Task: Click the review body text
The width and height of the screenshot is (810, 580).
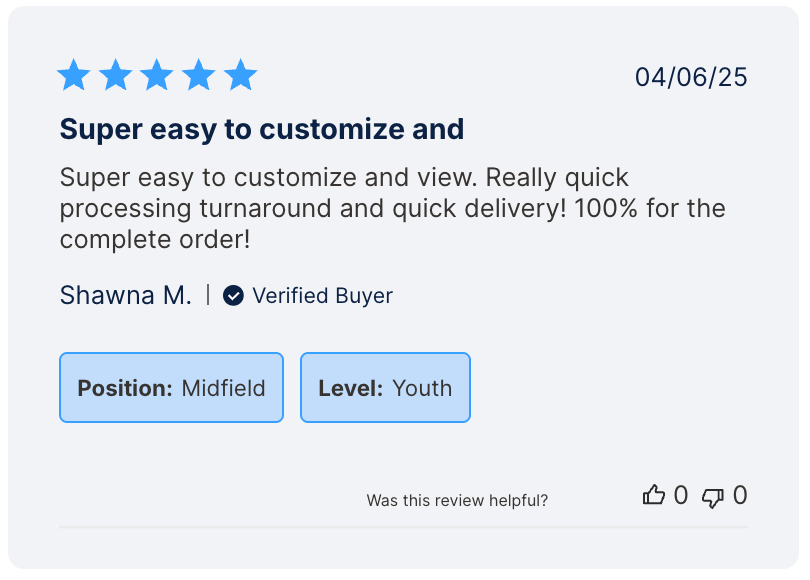Action: tap(390, 209)
